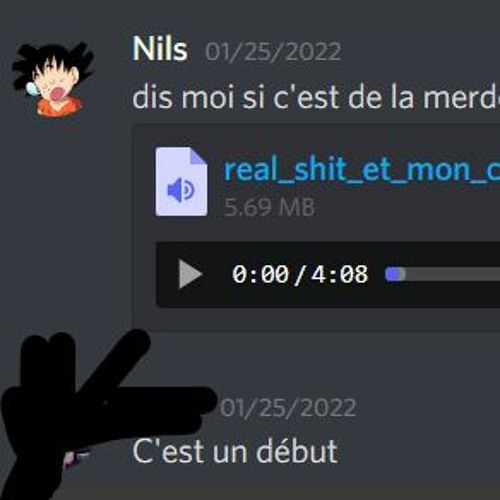The width and height of the screenshot is (500, 500).
Task: Click the grey audio progress track
Action: pos(453,274)
